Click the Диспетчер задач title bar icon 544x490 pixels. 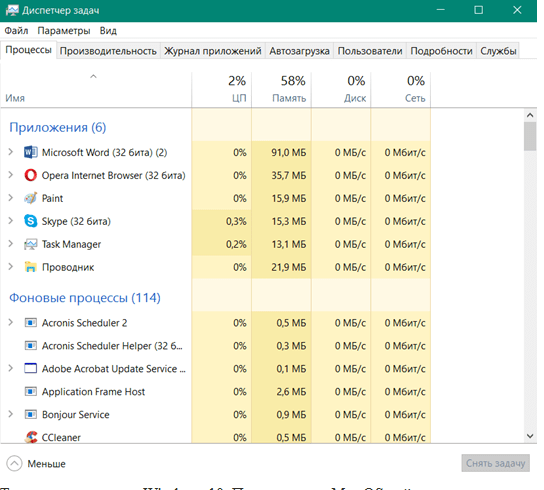pyautogui.click(x=12, y=10)
